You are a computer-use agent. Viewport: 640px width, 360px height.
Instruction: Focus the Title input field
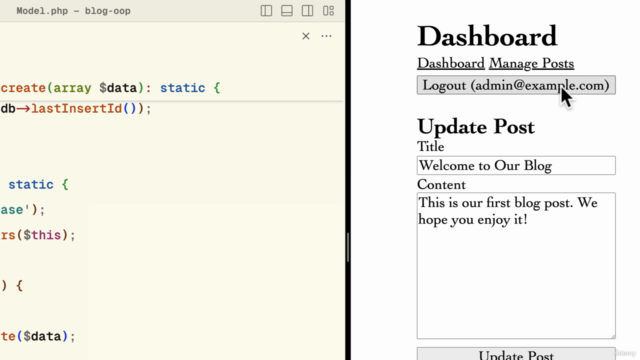click(516, 165)
